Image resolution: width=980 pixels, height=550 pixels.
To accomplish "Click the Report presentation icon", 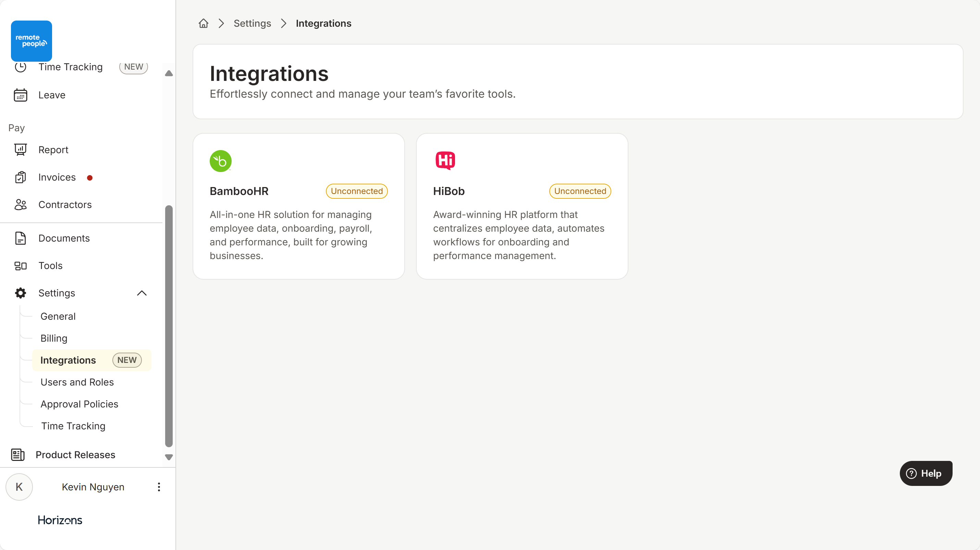I will click(21, 150).
